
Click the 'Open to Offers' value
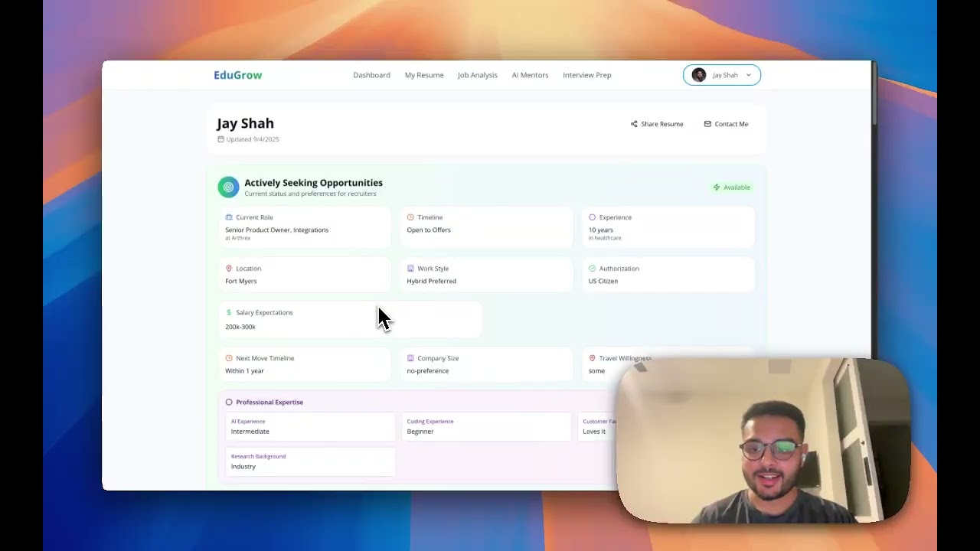429,230
